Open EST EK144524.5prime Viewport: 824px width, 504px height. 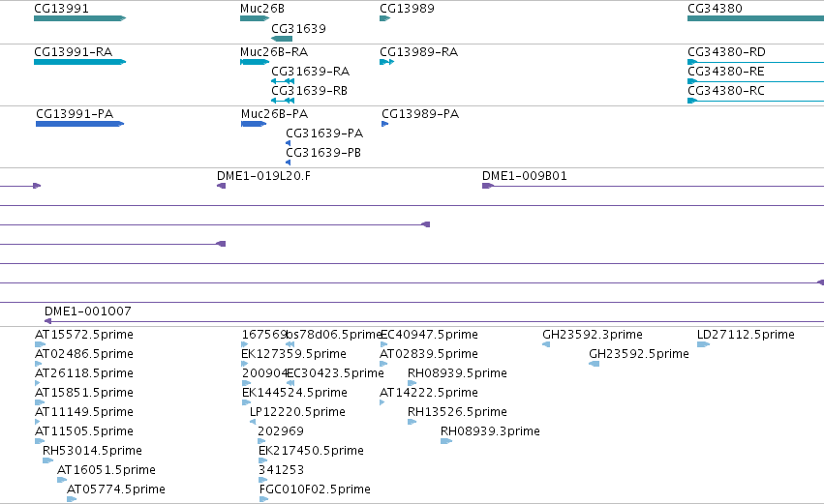point(294,393)
